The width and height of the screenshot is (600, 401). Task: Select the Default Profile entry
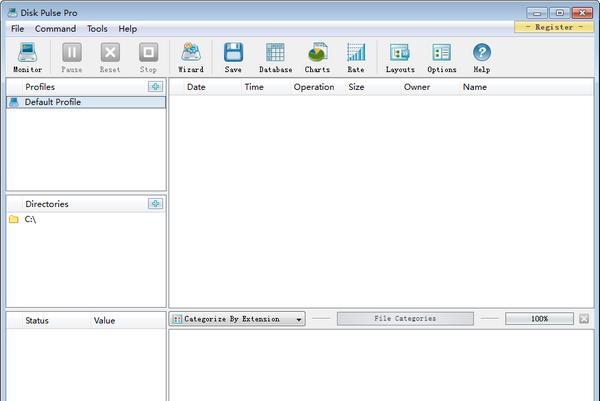(x=86, y=102)
